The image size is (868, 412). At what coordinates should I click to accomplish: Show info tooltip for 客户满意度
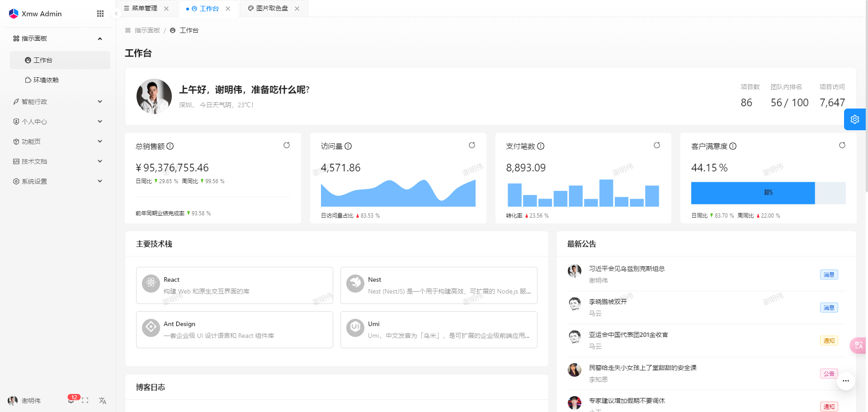point(733,146)
